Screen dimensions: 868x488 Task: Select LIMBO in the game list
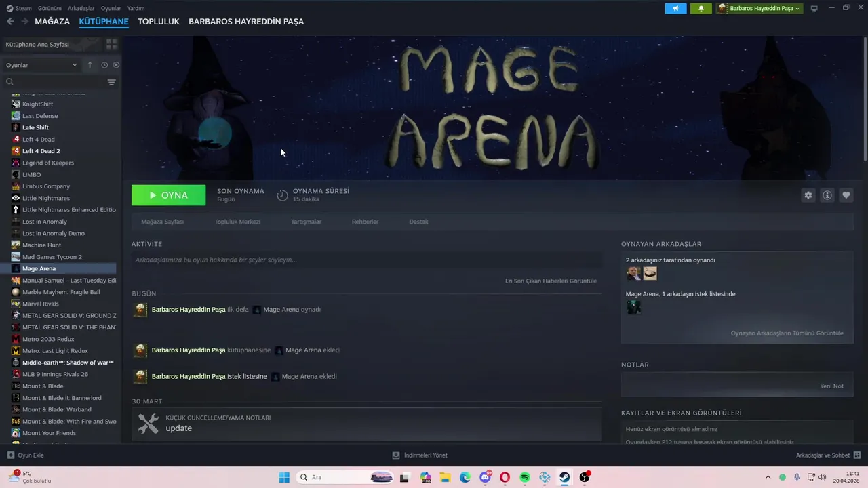[x=31, y=174]
